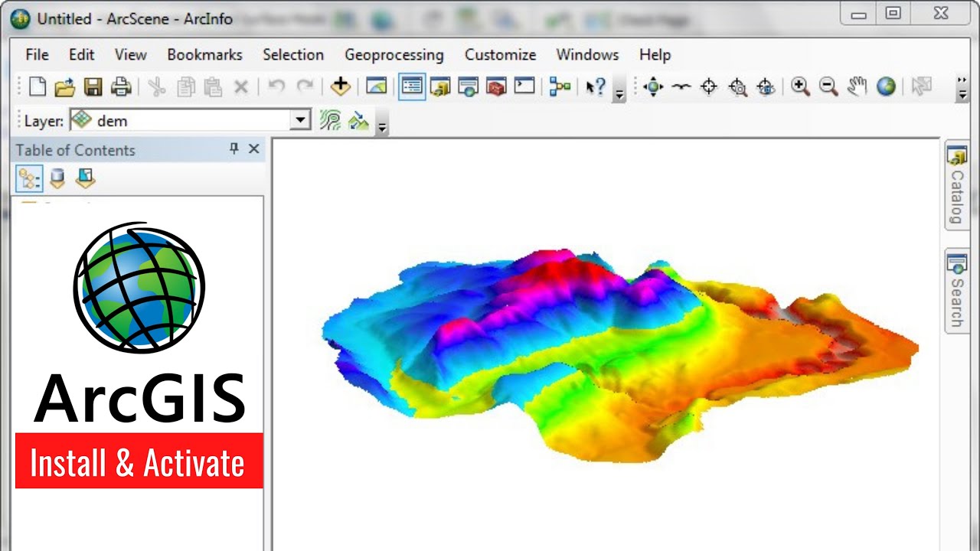Print the scene with printer icon

121,86
